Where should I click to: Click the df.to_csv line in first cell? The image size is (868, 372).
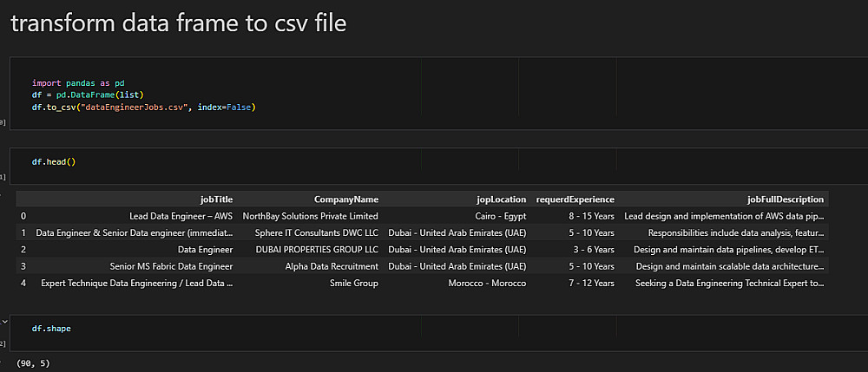coord(143,107)
